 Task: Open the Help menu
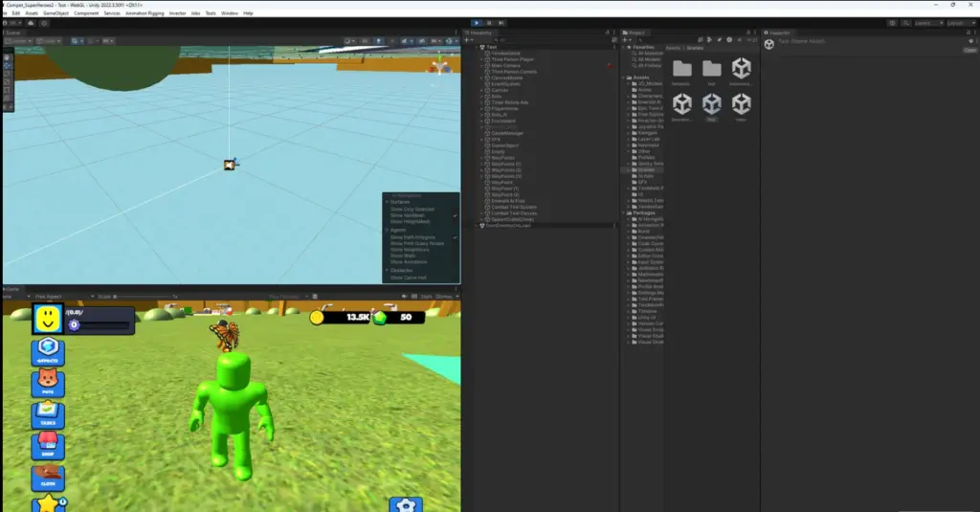[x=248, y=13]
